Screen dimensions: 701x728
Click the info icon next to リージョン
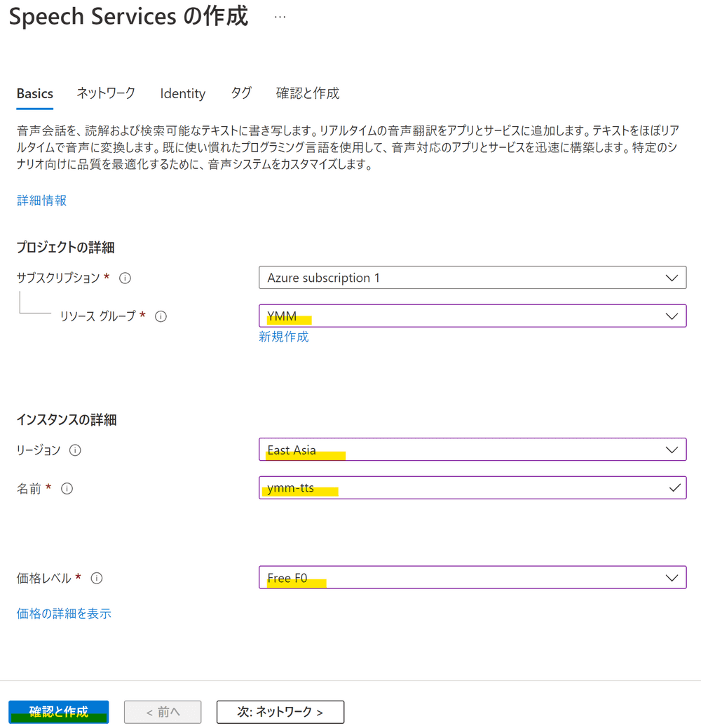coord(74,450)
